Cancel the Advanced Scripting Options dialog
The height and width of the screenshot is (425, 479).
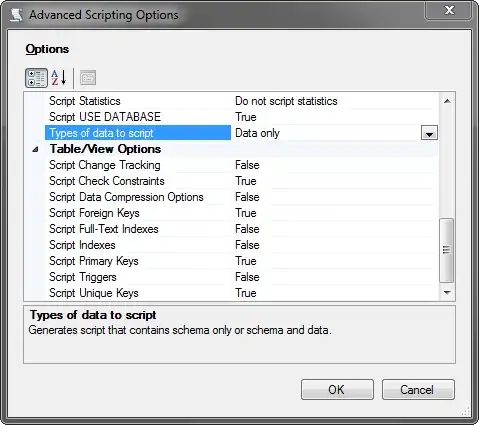418,389
